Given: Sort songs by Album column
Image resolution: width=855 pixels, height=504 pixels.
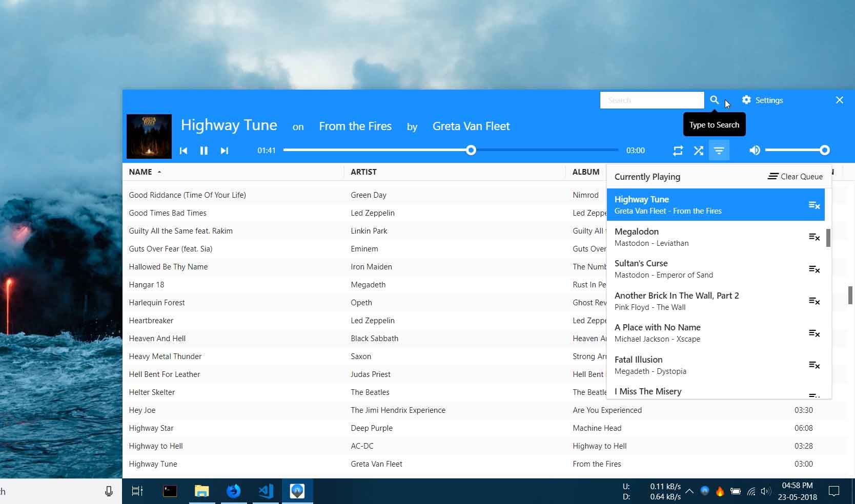Looking at the screenshot, I should 585,172.
